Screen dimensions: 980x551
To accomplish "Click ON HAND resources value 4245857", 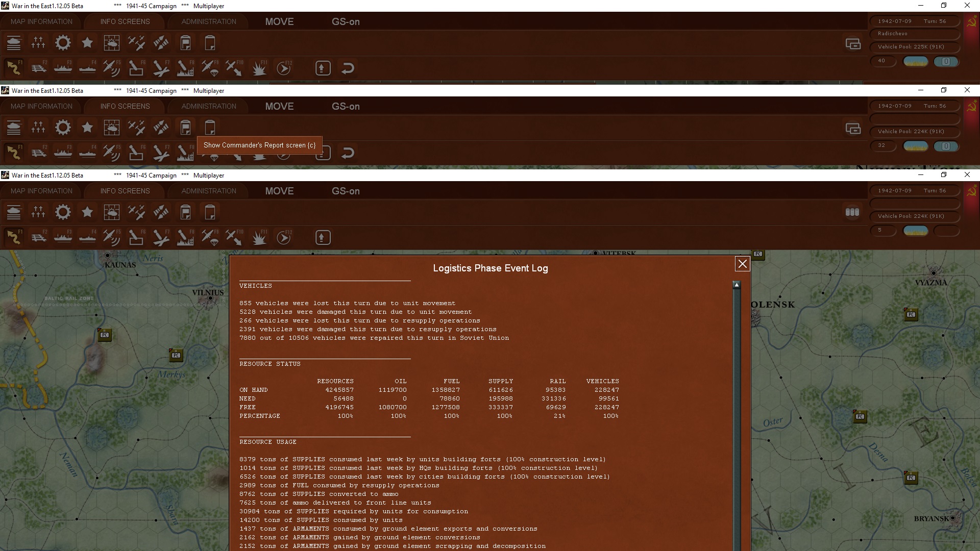I will point(339,390).
